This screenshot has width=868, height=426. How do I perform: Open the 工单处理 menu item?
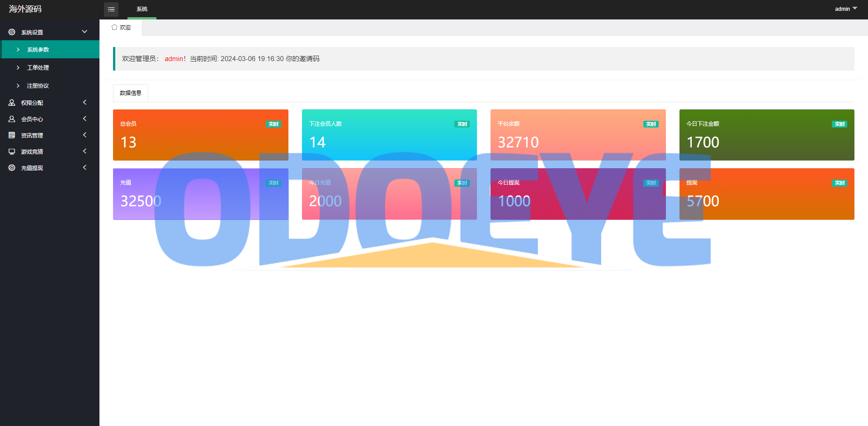click(50, 67)
